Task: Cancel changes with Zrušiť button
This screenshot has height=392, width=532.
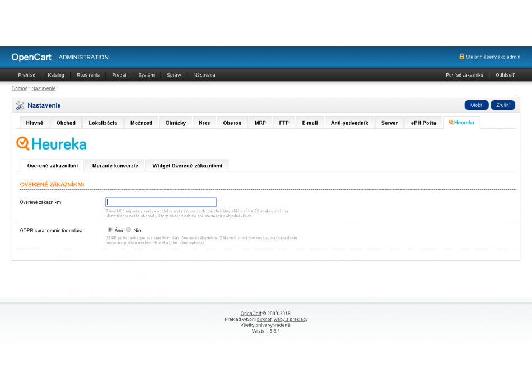Action: [x=503, y=105]
